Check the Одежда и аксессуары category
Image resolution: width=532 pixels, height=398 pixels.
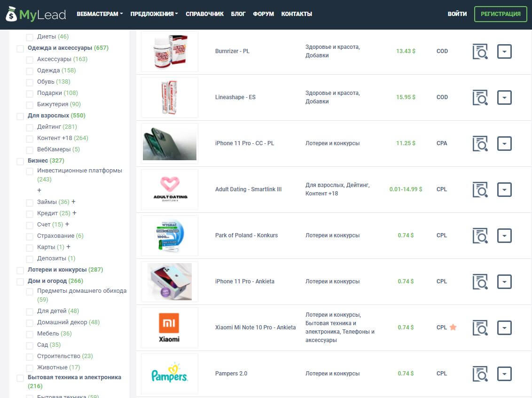pos(20,48)
